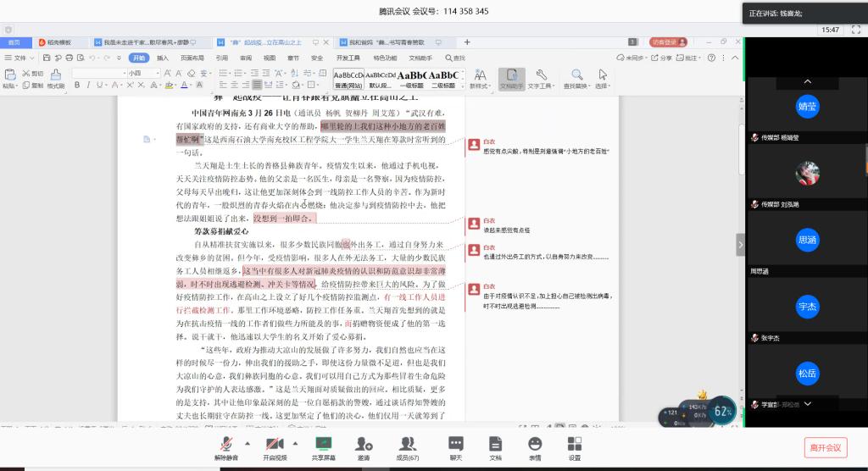Open the Page Layout (页面布局) ribbon tab
This screenshot has height=471, width=868.
pos(192,58)
